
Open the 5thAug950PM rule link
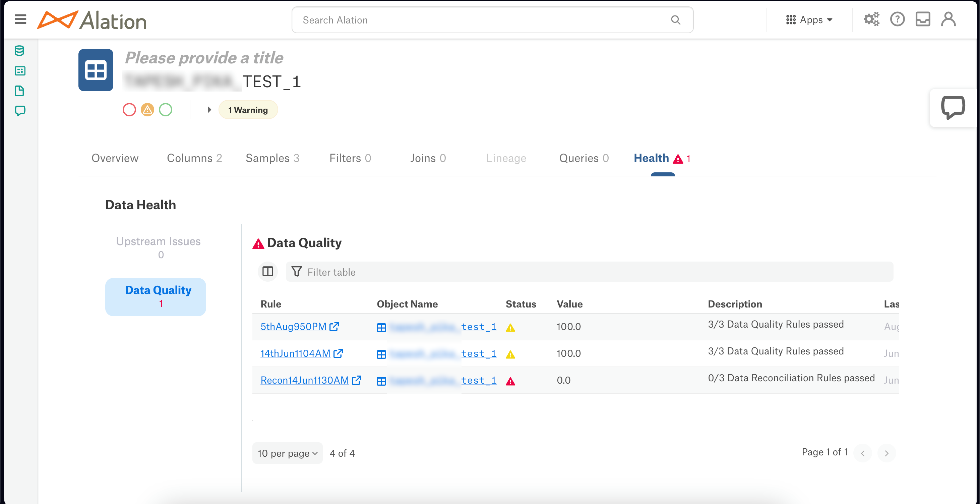(x=293, y=326)
